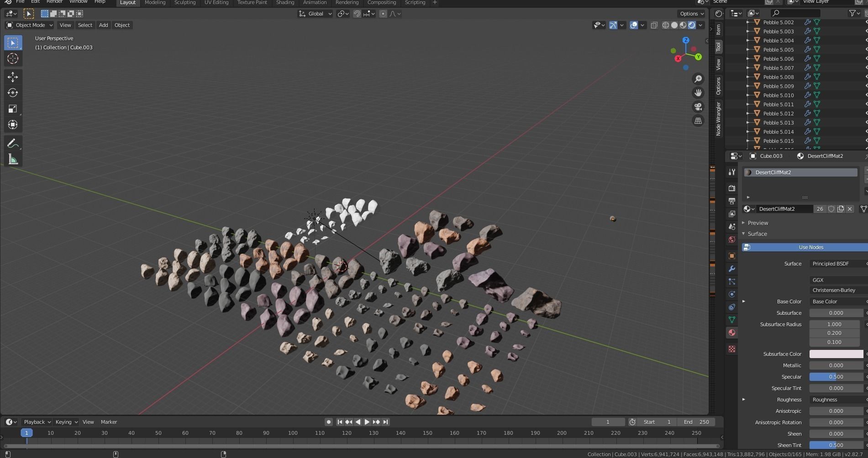Switch to material preview shading

(x=683, y=25)
